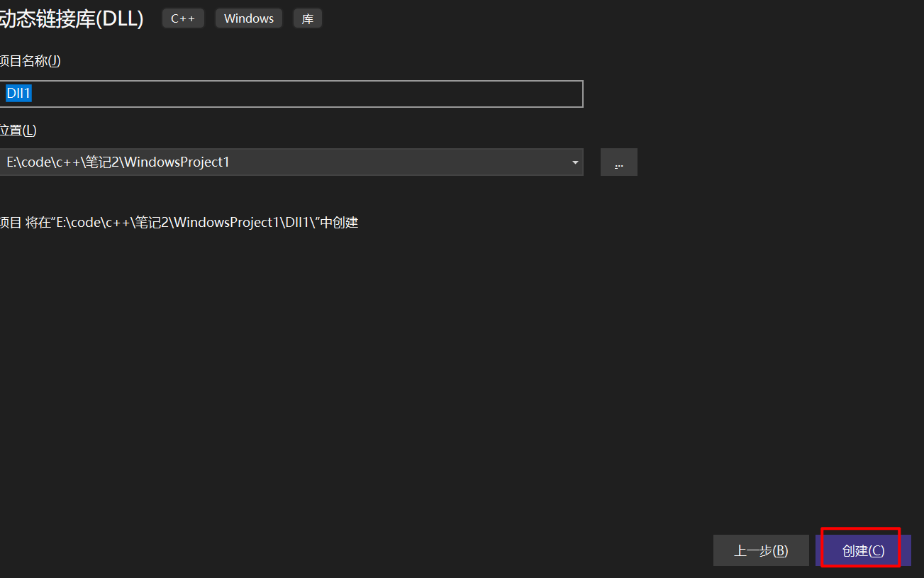
Task: Click the 位置(L) label
Action: [x=18, y=130]
